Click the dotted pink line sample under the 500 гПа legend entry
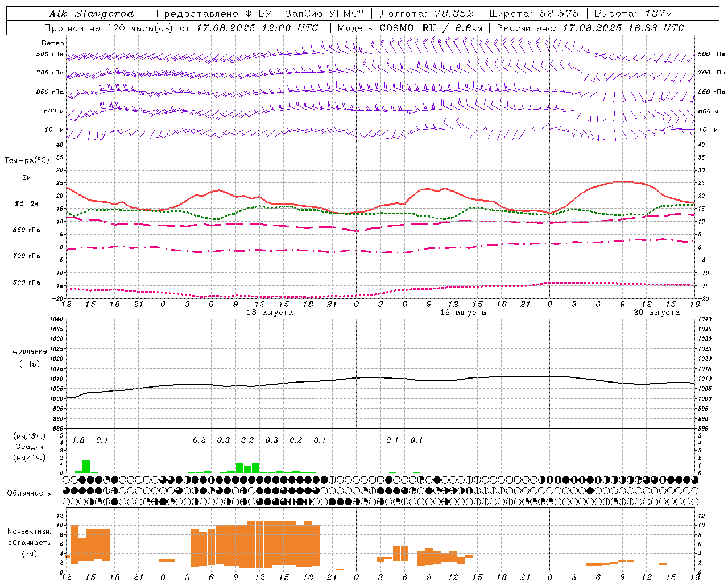The width and height of the screenshot is (728, 582). 25,289
